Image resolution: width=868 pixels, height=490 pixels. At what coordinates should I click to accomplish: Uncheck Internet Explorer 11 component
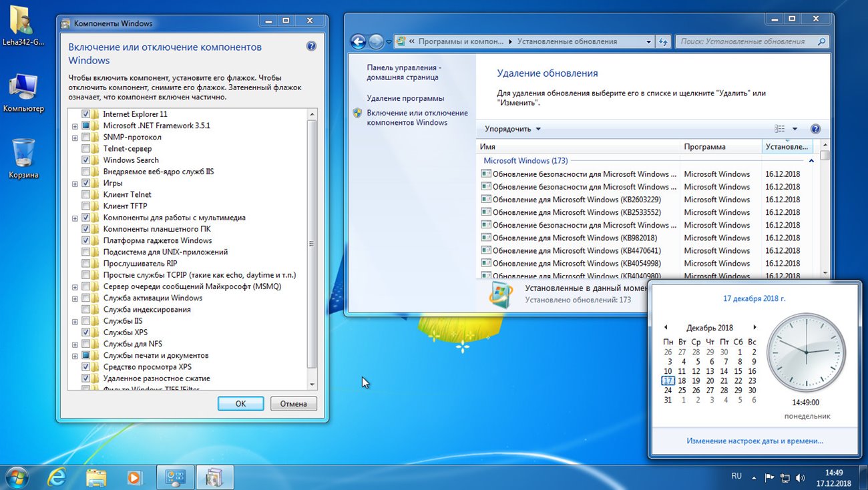[x=85, y=114]
